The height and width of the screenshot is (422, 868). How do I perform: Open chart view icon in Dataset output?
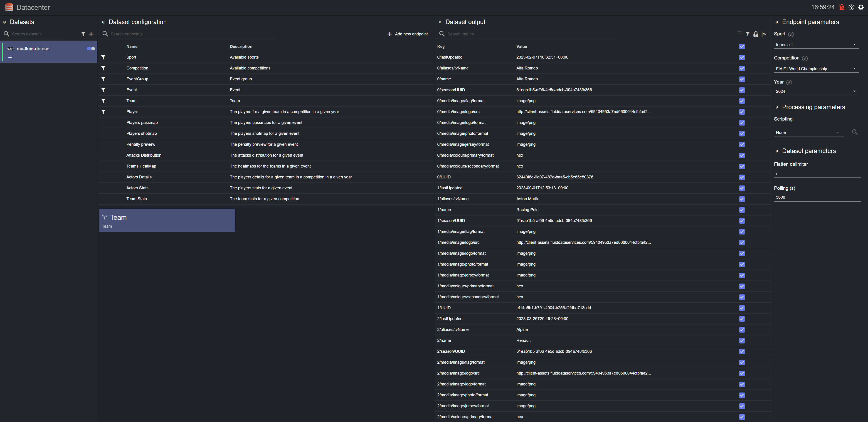764,34
